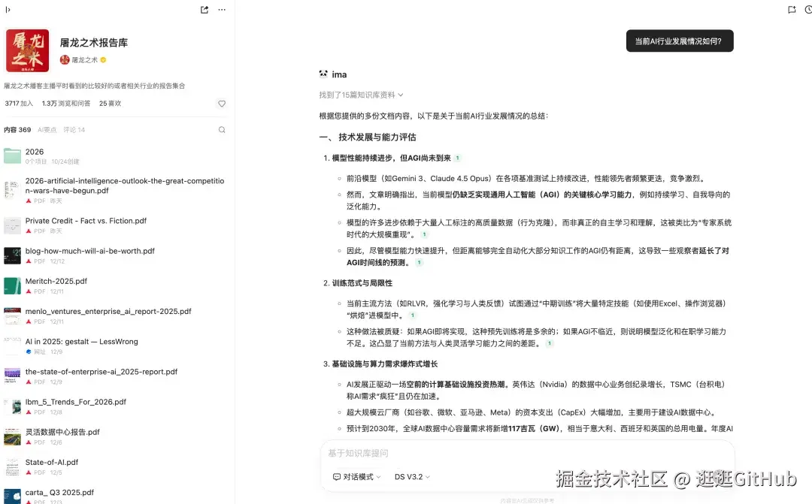Screen dimensions: 812x504
Task: Open the DS V3.2 model selector
Action: (x=411, y=476)
